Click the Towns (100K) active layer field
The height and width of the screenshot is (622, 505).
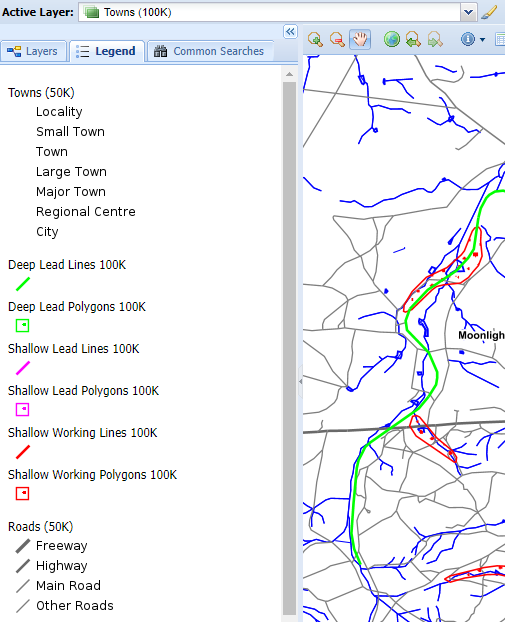tap(269, 12)
